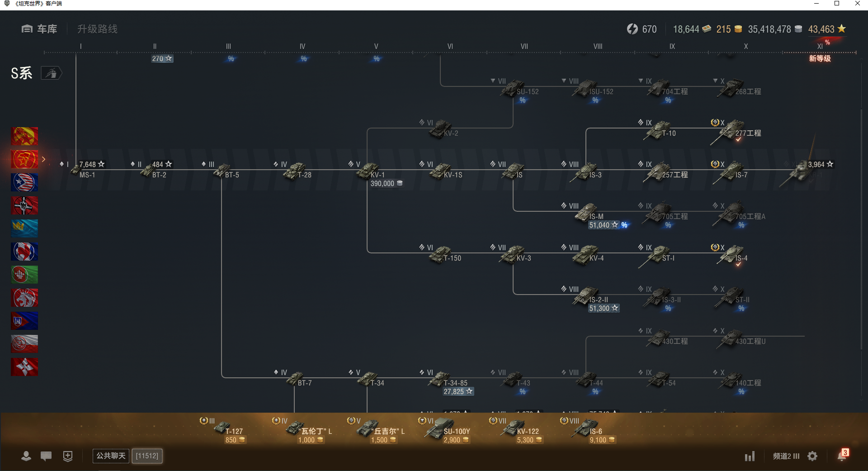Select the USA nation flag

pyautogui.click(x=24, y=182)
